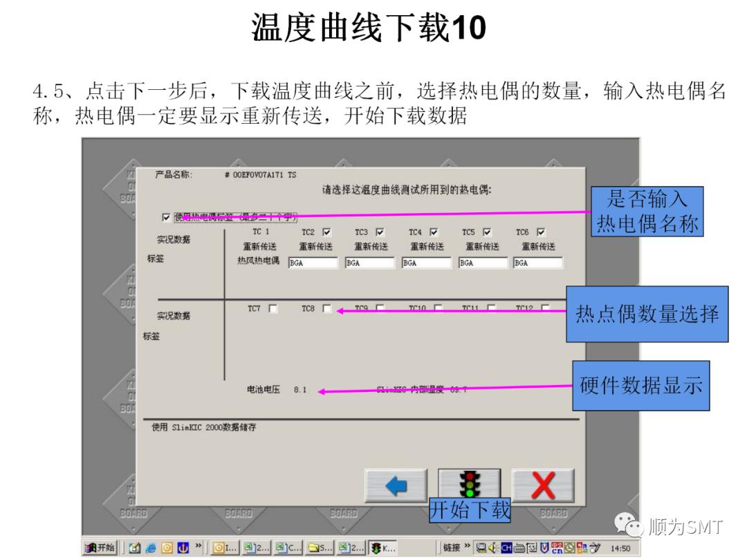Switch to the 'I...' taskbar window

(x=224, y=548)
